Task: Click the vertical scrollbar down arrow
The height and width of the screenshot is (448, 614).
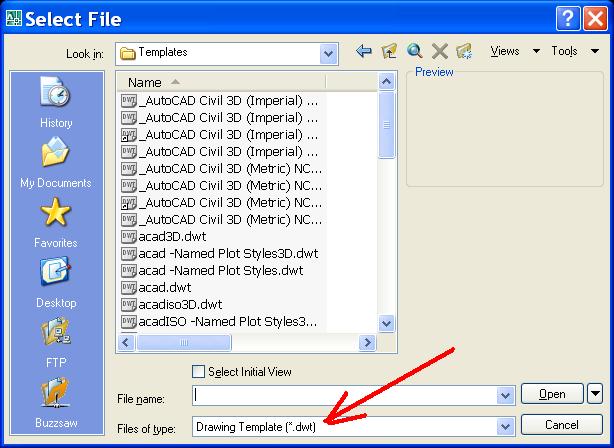Action: click(386, 323)
